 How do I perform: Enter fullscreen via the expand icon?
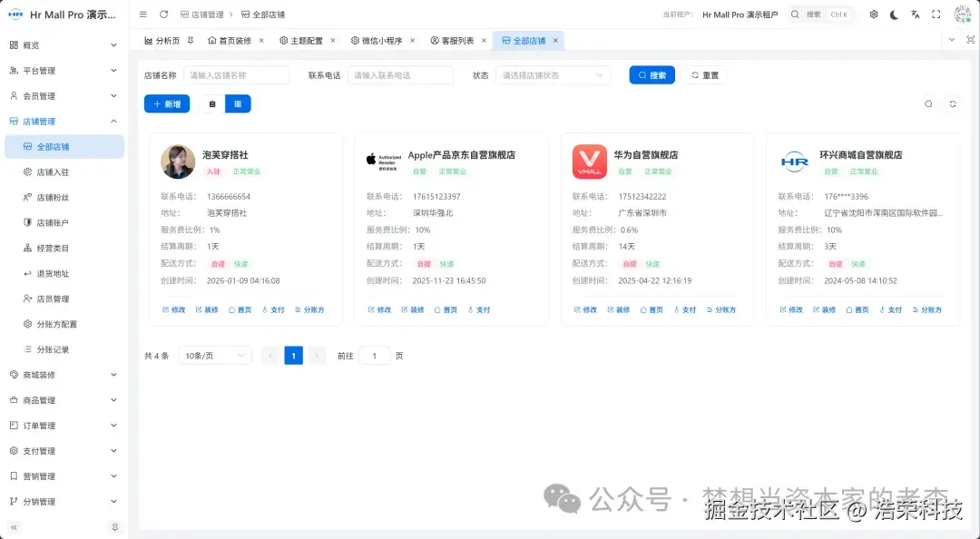(936, 15)
